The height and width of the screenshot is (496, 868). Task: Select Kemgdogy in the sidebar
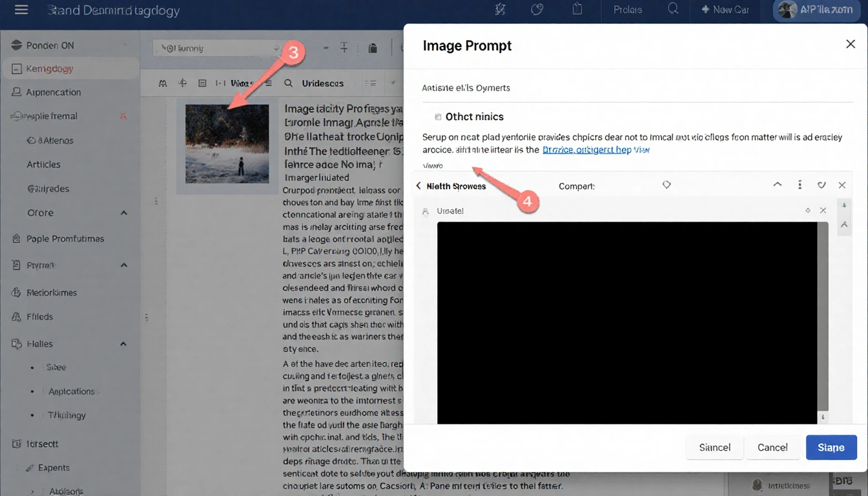coord(50,68)
